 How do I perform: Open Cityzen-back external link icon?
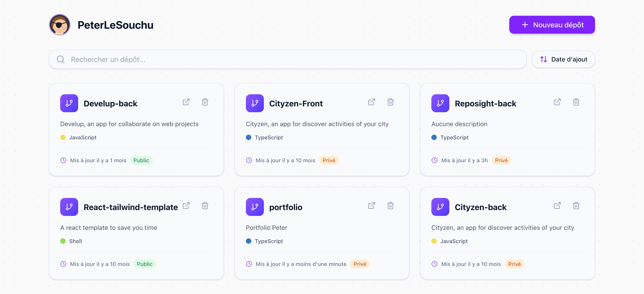click(557, 206)
